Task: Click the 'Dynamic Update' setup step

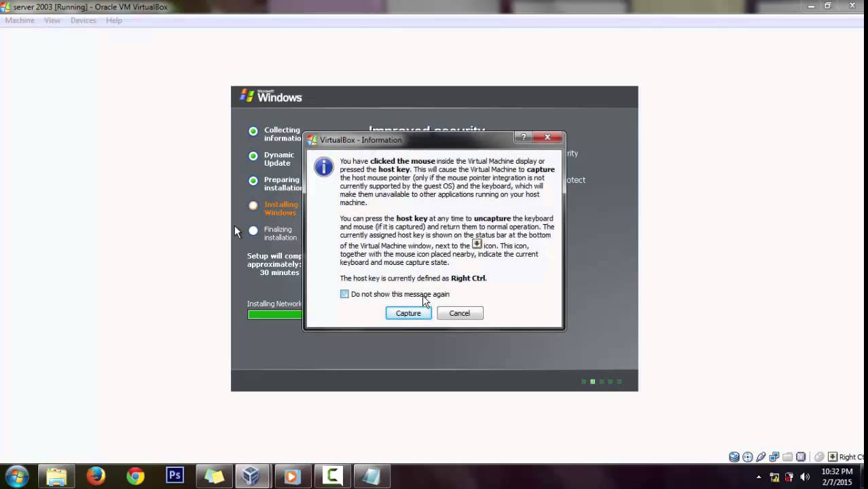Action: (x=278, y=159)
